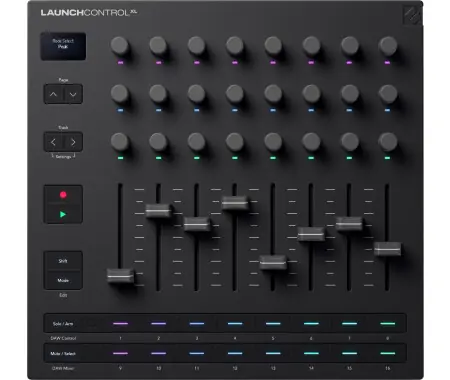Grab the fader above track 3

click(197, 224)
